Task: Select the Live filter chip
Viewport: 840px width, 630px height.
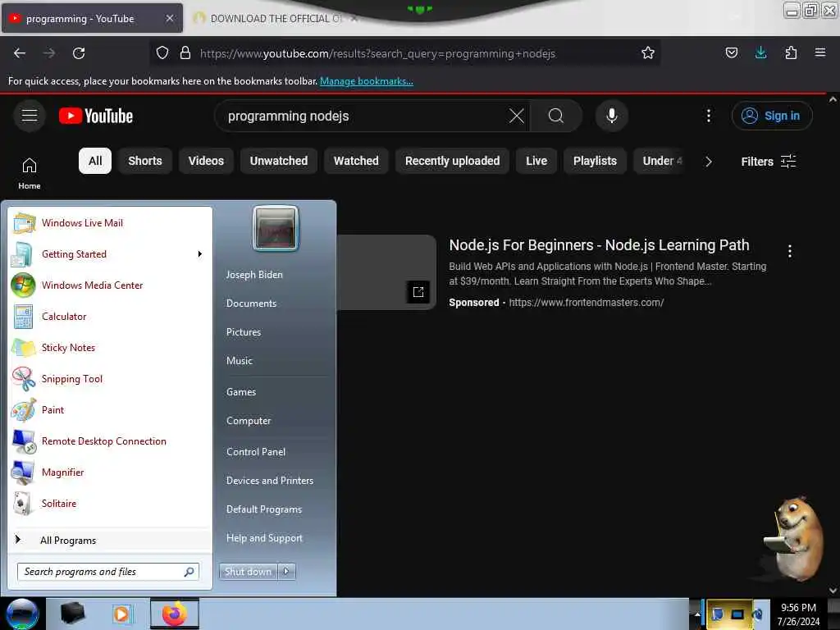Action: 536,161
